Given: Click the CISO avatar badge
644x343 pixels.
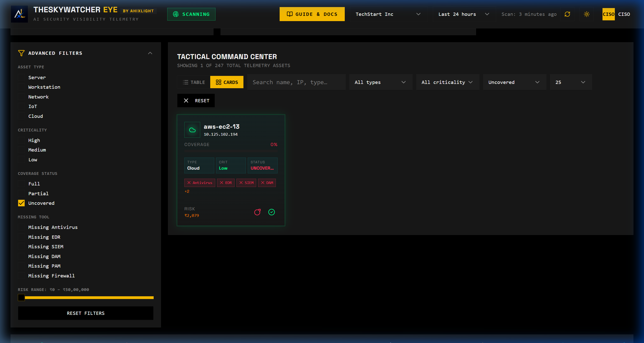Looking at the screenshot, I should pyautogui.click(x=609, y=14).
